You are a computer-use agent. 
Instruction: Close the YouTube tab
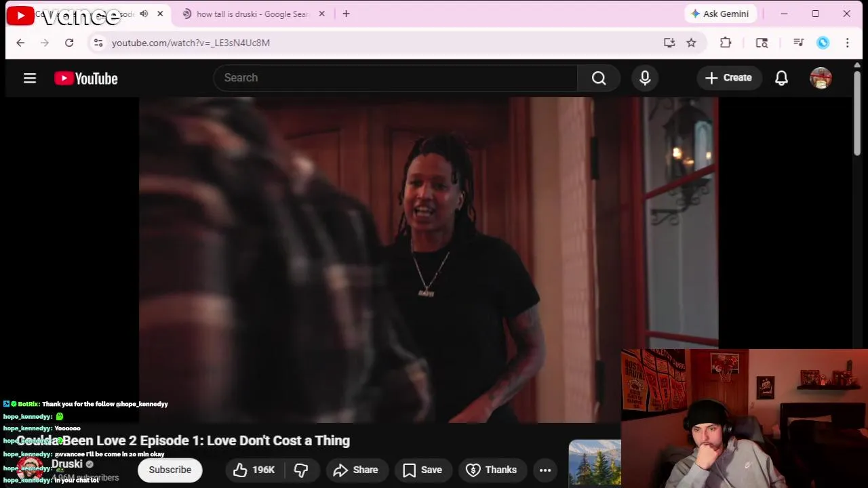[160, 14]
